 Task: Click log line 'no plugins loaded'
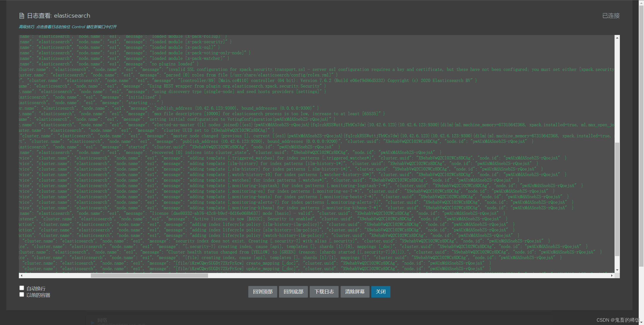pos(109,64)
